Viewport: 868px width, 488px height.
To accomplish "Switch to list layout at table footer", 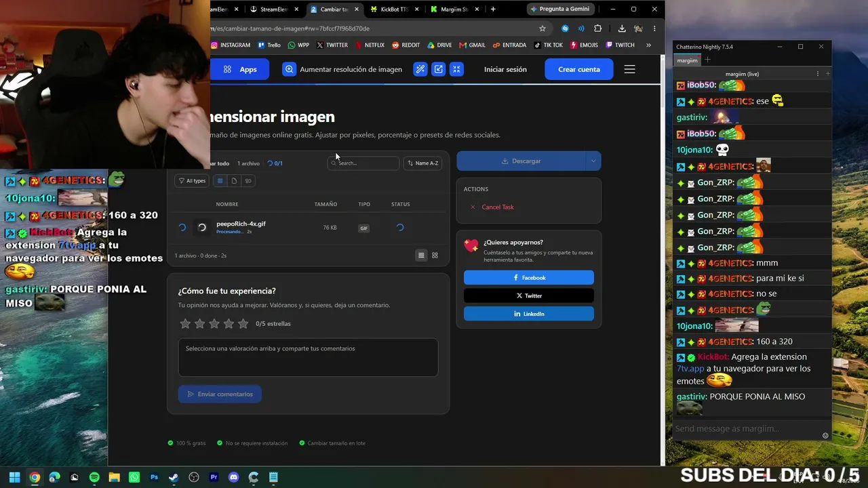I will pos(421,256).
